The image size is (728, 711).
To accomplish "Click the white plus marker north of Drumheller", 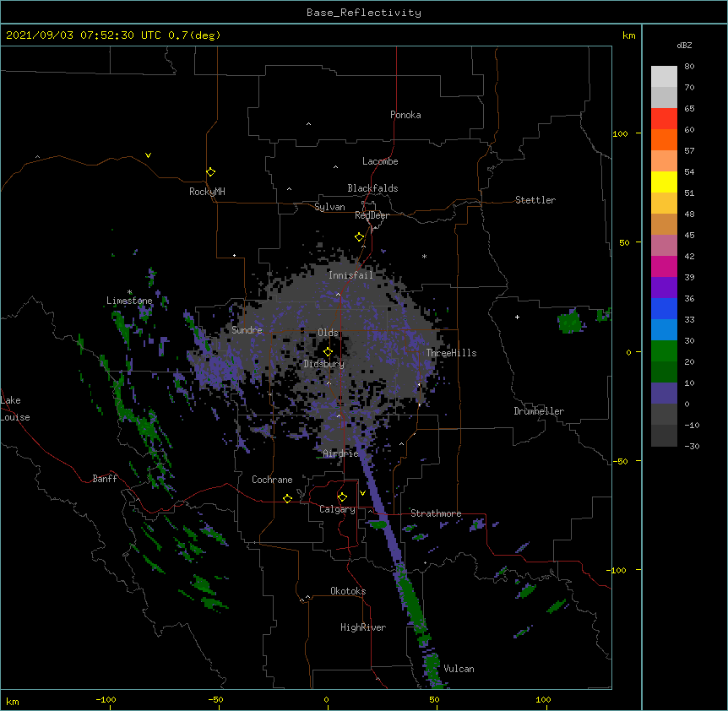I will point(517,317).
